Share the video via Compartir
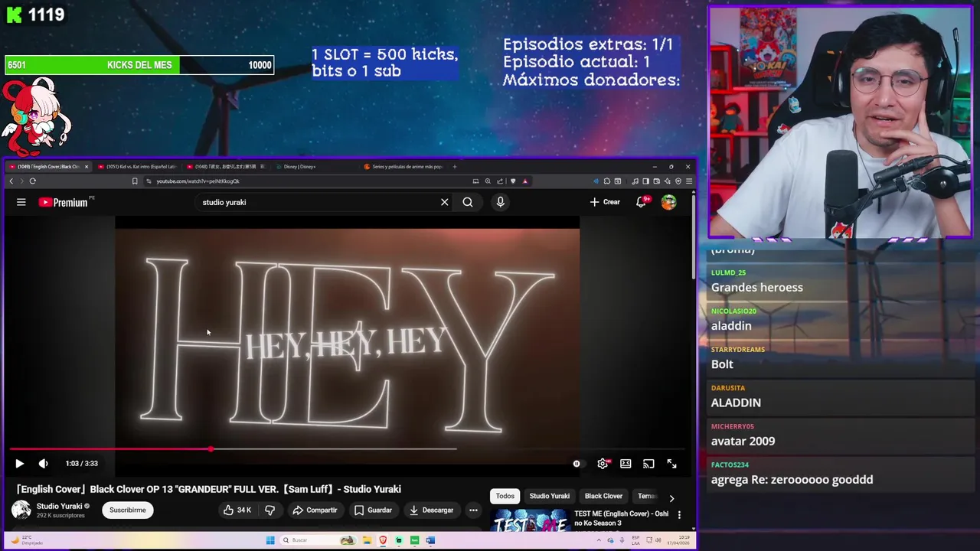The image size is (980, 551). pyautogui.click(x=315, y=510)
